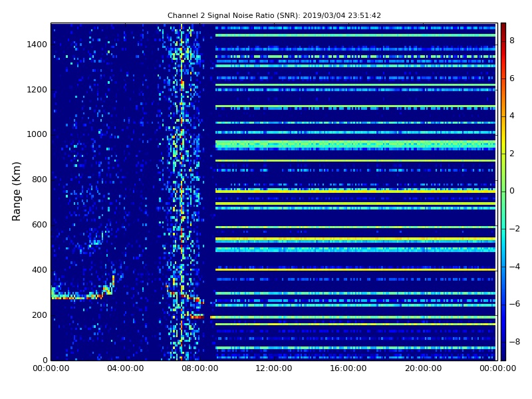Click the 200 range tick label
The width and height of the screenshot is (532, 399).
(x=39, y=315)
